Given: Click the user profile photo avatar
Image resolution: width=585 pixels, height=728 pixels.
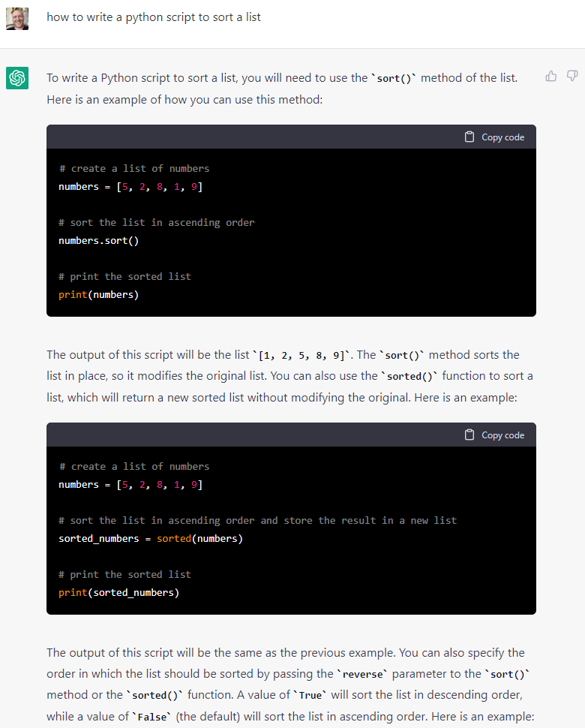Looking at the screenshot, I should point(17,19).
